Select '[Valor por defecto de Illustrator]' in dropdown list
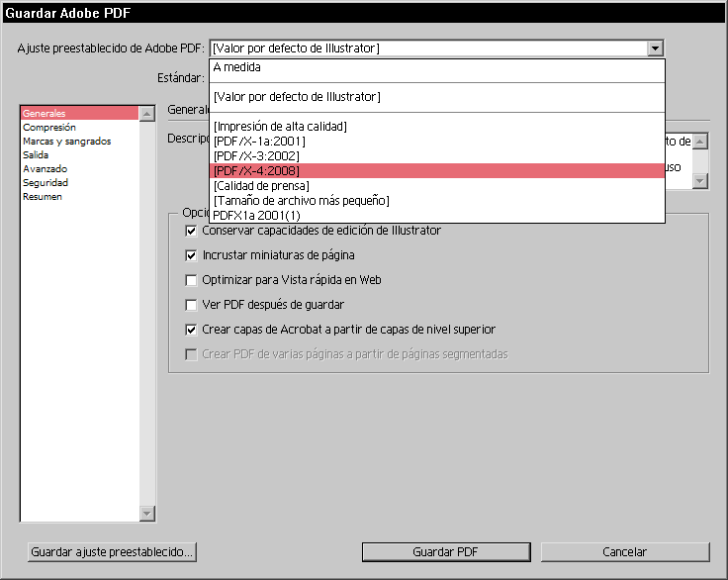Viewport: 728px width, 580px height. [x=437, y=97]
